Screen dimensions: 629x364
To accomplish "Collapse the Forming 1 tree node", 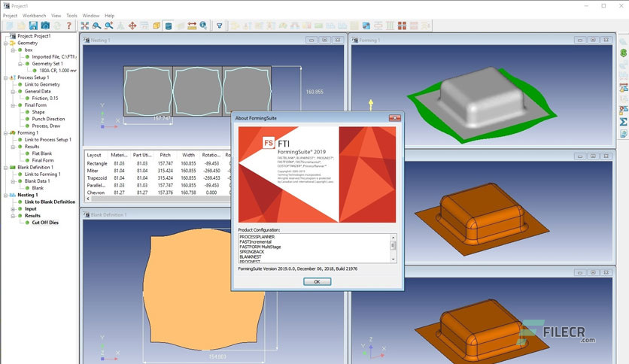I will 5,132.
